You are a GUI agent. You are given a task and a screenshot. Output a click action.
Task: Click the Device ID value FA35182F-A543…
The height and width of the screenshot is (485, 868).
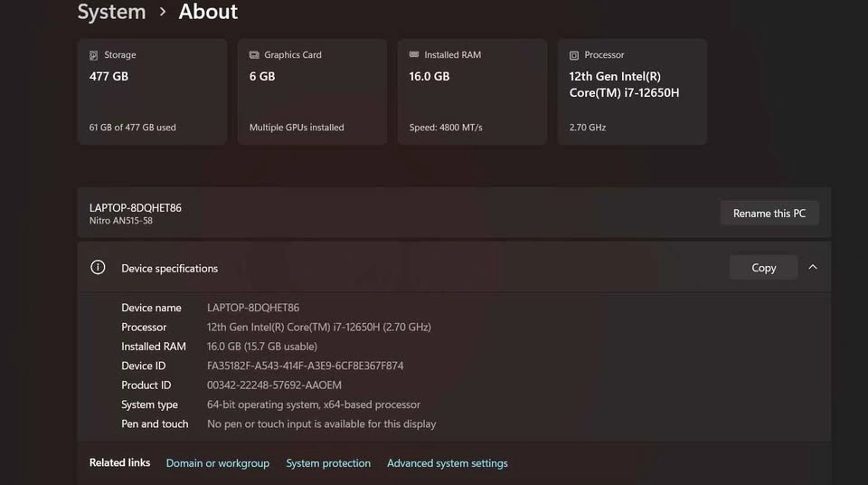tap(305, 366)
